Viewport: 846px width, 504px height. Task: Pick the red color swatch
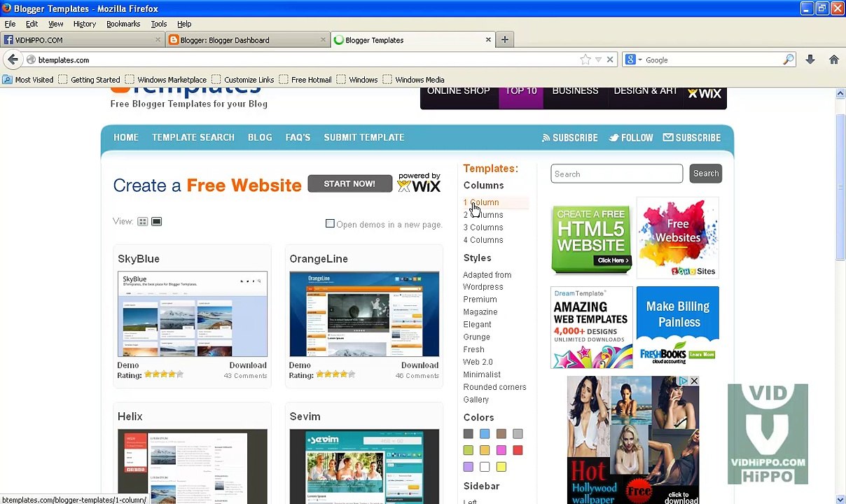click(x=518, y=450)
